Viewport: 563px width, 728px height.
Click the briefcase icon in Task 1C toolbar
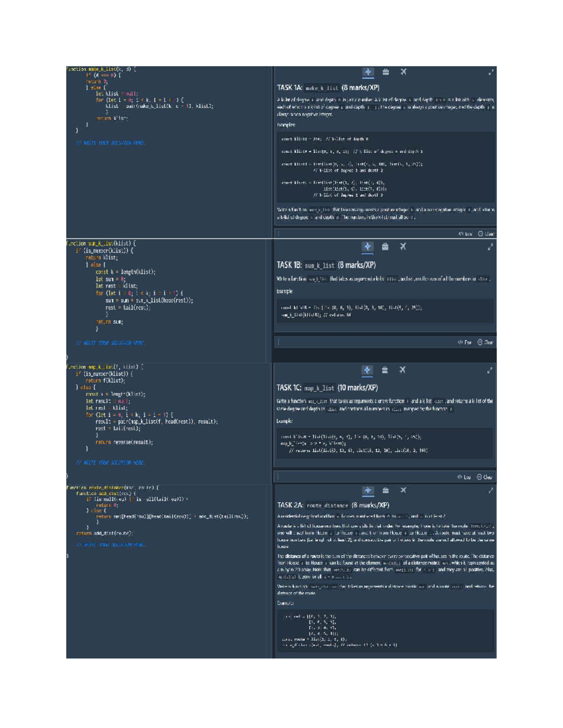pyautogui.click(x=385, y=369)
